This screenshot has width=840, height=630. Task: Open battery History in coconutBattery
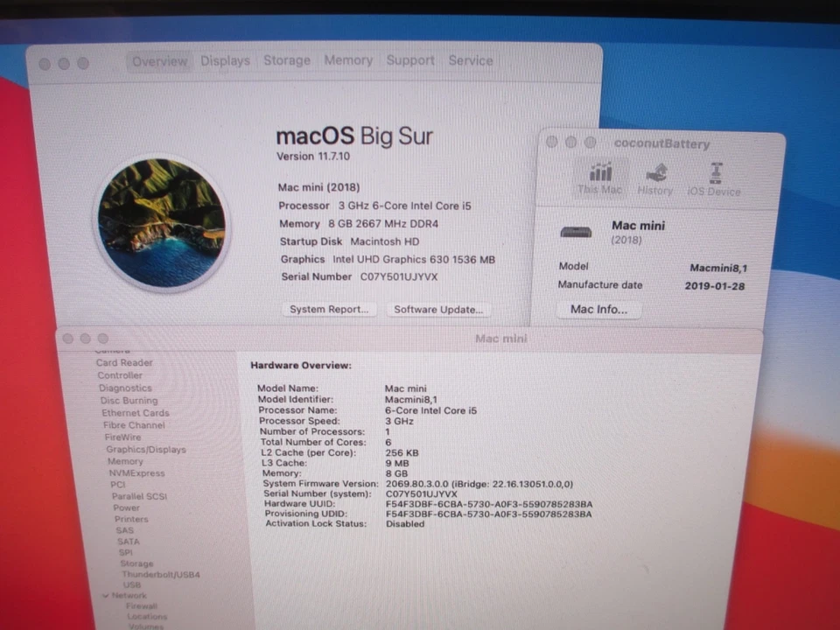(654, 178)
